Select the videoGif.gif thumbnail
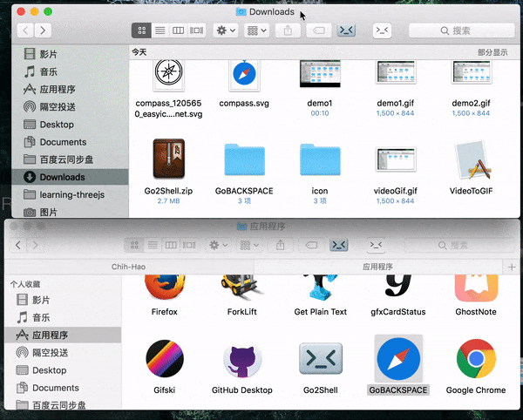Screen dimensions: 523x420 (396, 159)
